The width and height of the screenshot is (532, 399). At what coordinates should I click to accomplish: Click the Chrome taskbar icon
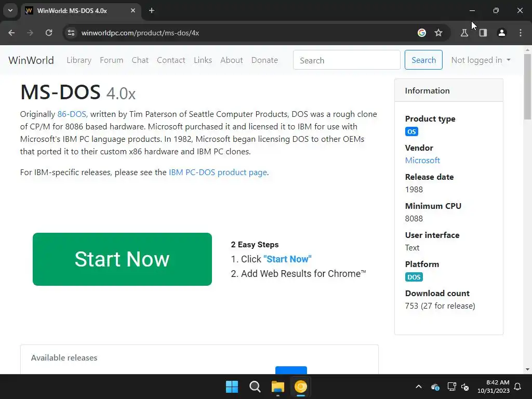pos(301,387)
